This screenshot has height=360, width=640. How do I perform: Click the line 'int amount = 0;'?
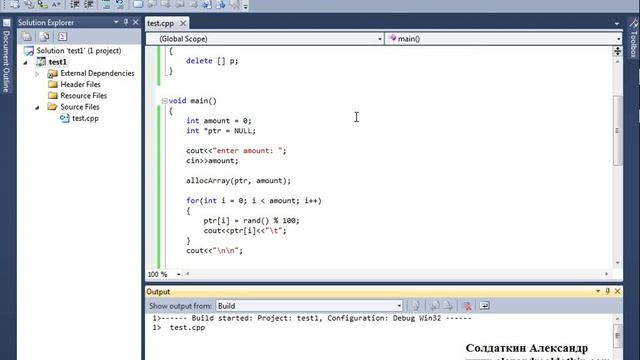(x=219, y=121)
